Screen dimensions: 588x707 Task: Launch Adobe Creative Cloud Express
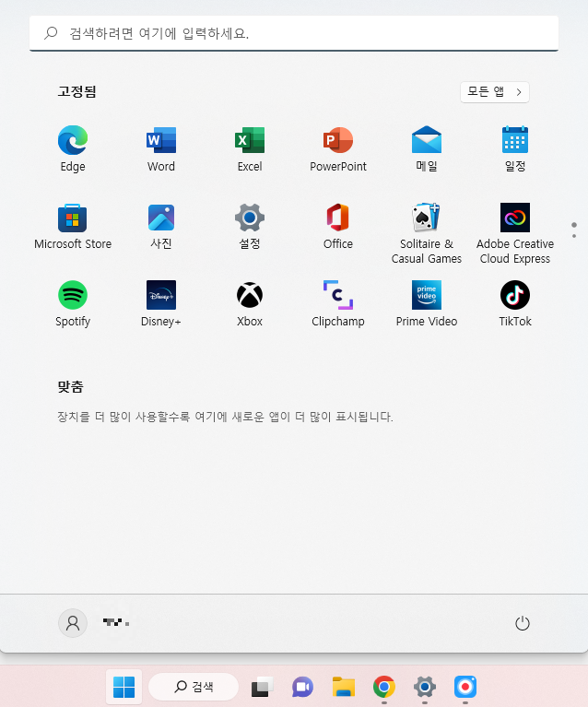[x=514, y=233]
